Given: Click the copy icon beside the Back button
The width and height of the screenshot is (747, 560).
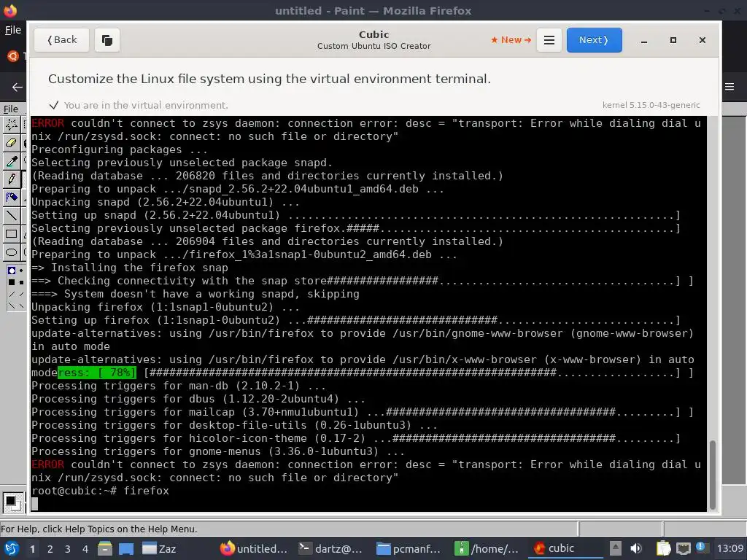Looking at the screenshot, I should tap(107, 40).
